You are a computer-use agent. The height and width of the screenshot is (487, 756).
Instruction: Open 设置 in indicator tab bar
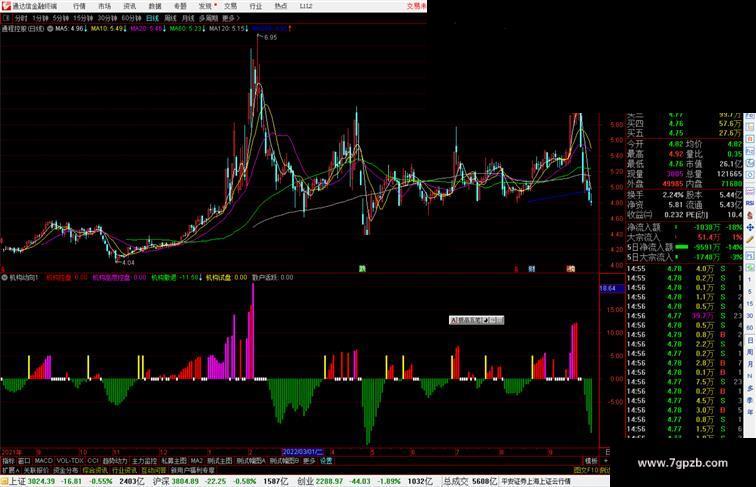click(x=326, y=461)
